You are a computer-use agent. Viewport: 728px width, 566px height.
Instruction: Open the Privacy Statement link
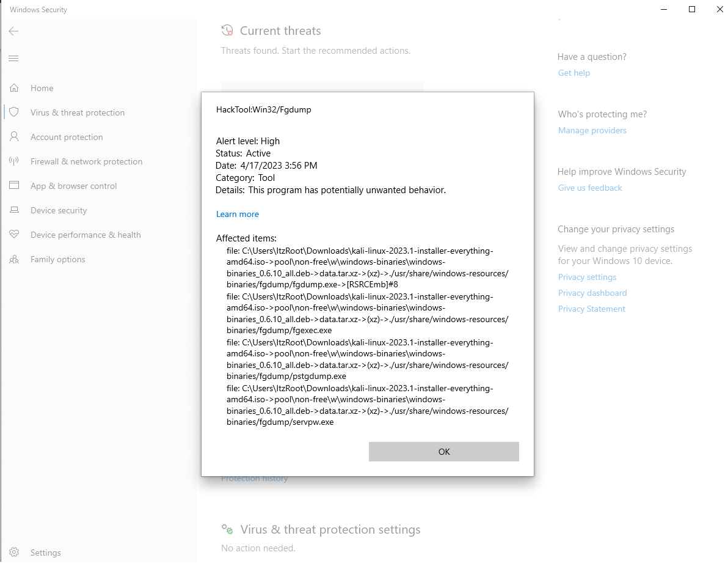pos(591,309)
